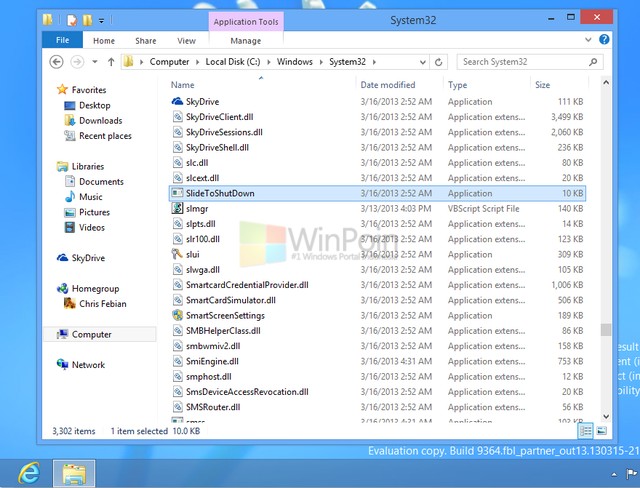Image resolution: width=640 pixels, height=488 pixels.
Task: Open the Customize Quick Access Toolbar dropdown
Action: [x=101, y=20]
